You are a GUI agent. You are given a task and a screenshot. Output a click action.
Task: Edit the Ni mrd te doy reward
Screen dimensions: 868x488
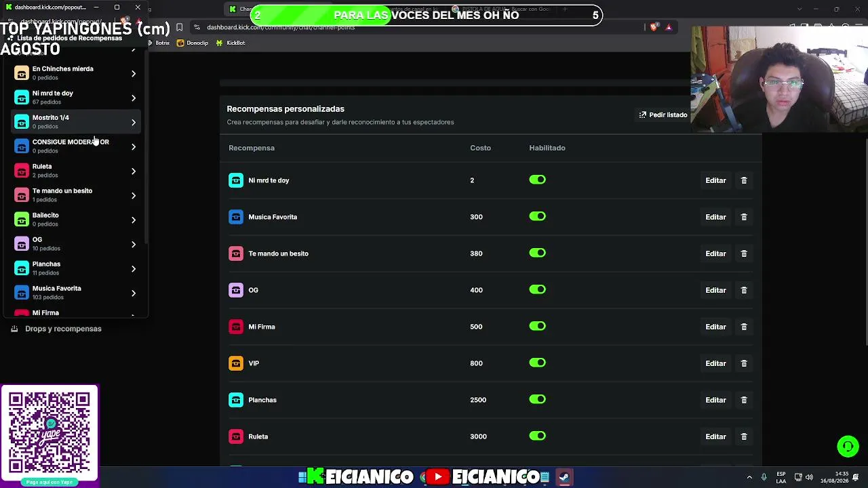pyautogui.click(x=715, y=180)
